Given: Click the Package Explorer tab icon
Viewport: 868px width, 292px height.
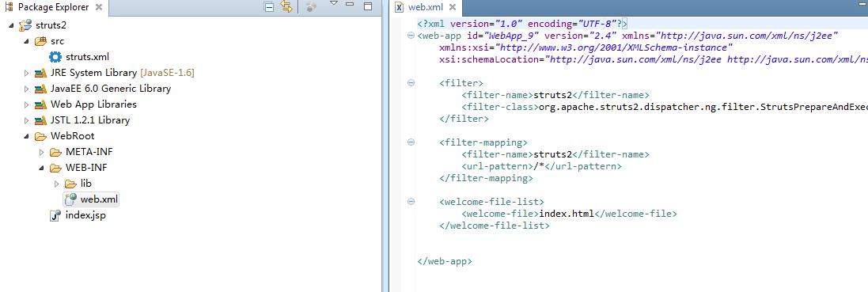Looking at the screenshot, I should pyautogui.click(x=9, y=7).
